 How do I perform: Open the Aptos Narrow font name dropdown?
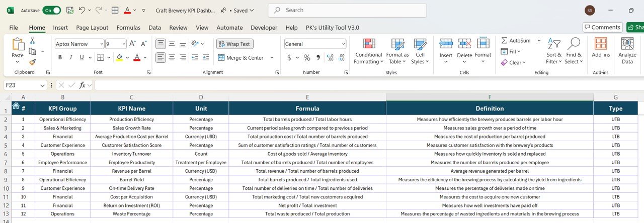coord(102,44)
